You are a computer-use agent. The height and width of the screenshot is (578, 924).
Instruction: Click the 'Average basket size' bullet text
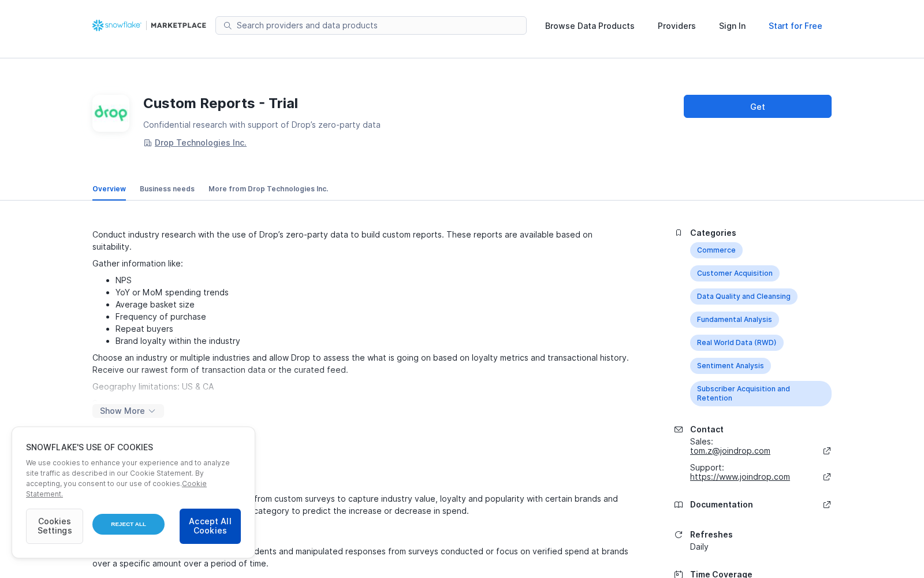(155, 305)
